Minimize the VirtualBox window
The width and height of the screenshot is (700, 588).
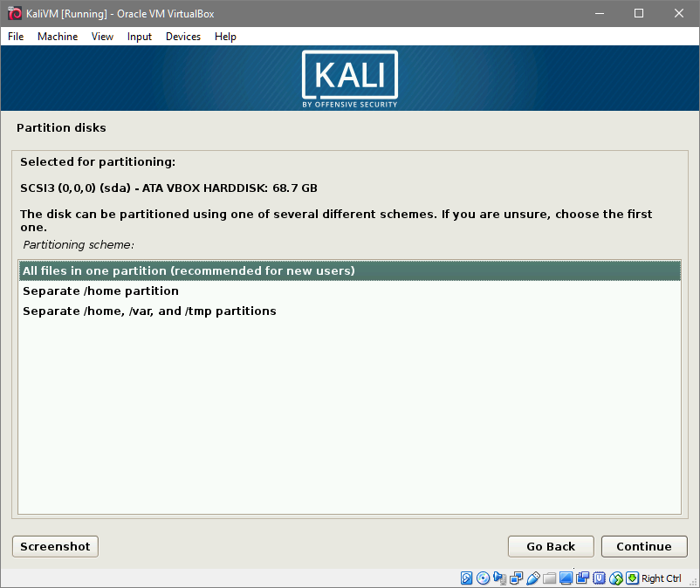point(600,13)
